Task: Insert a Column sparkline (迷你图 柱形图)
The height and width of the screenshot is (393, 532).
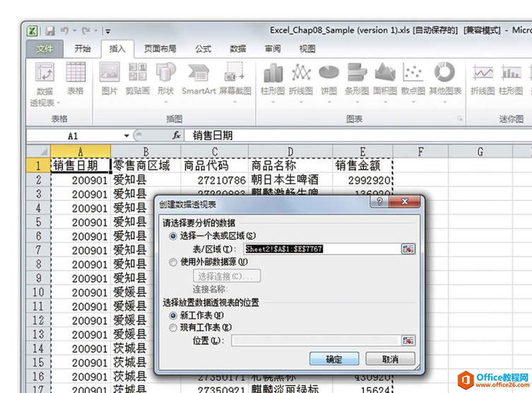Action: pos(511,72)
